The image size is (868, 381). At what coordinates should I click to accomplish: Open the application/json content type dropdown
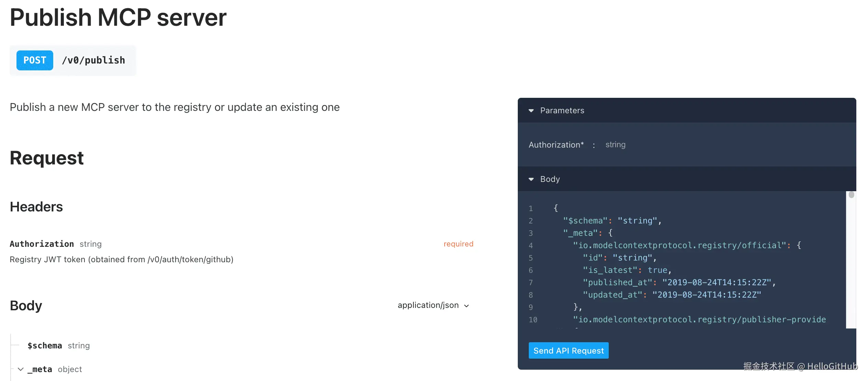[x=433, y=305]
